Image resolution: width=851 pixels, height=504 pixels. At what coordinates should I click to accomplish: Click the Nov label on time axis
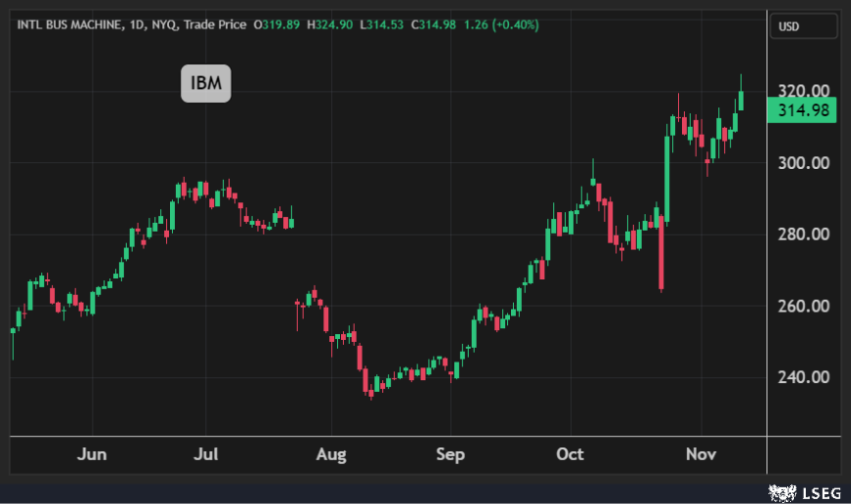click(702, 455)
